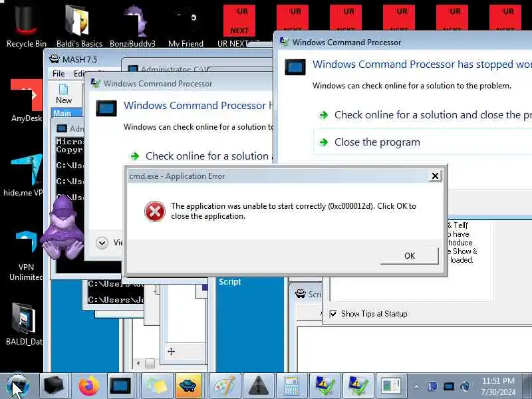This screenshot has height=399, width=532.
Task: Click the warning triangle taskbar icon
Action: pos(258,386)
